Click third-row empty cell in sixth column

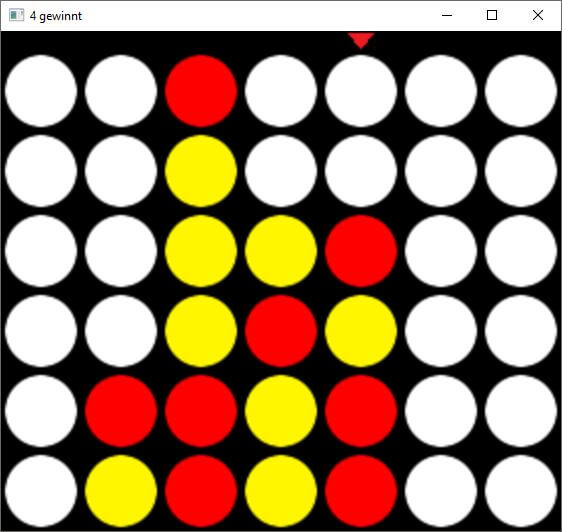coord(441,251)
